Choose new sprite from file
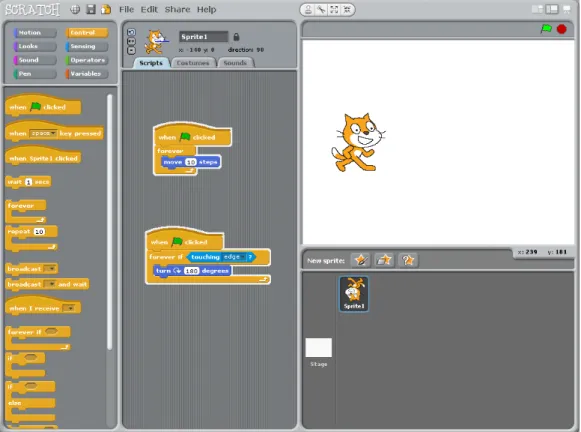Screen dimensions: 581x432 point(384,260)
